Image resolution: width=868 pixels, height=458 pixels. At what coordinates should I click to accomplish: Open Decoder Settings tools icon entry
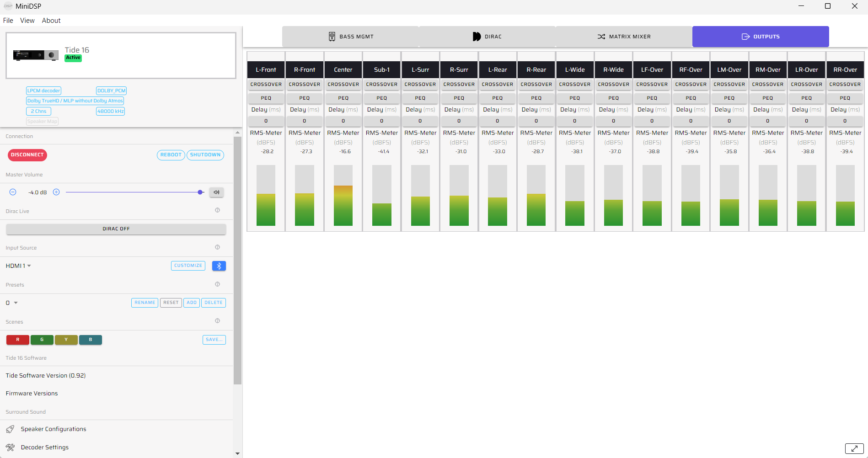[x=10, y=447]
